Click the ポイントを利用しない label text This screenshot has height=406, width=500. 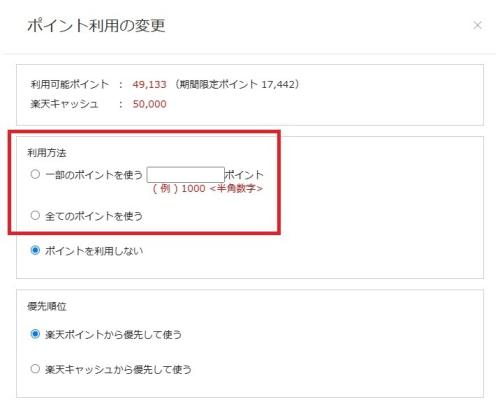94,251
